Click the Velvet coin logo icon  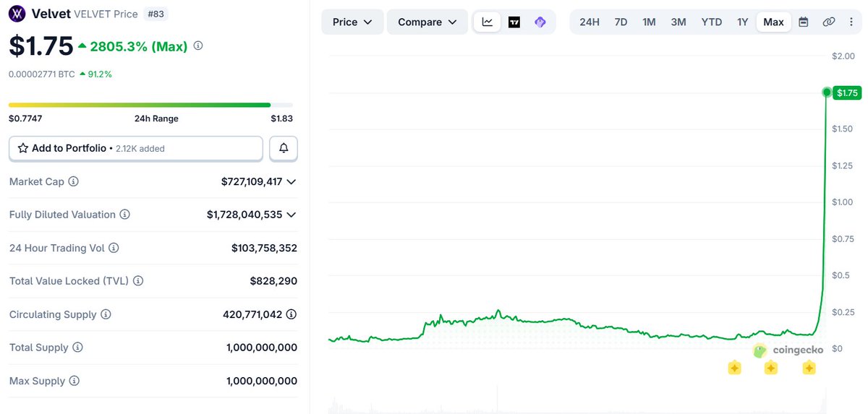(x=17, y=14)
